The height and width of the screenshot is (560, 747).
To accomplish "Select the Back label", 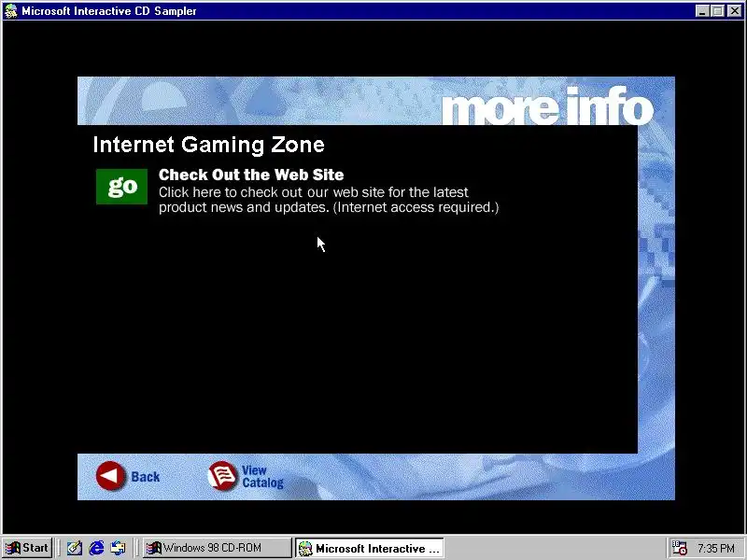I will coord(146,477).
